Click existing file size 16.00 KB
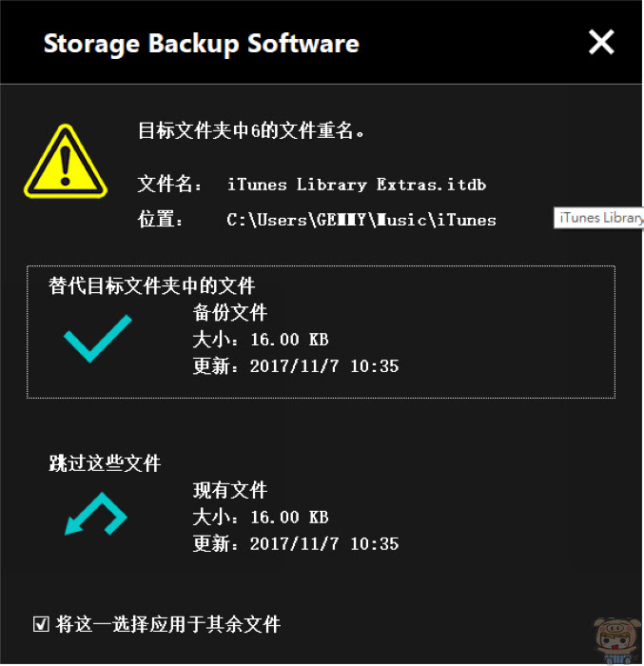 point(289,518)
